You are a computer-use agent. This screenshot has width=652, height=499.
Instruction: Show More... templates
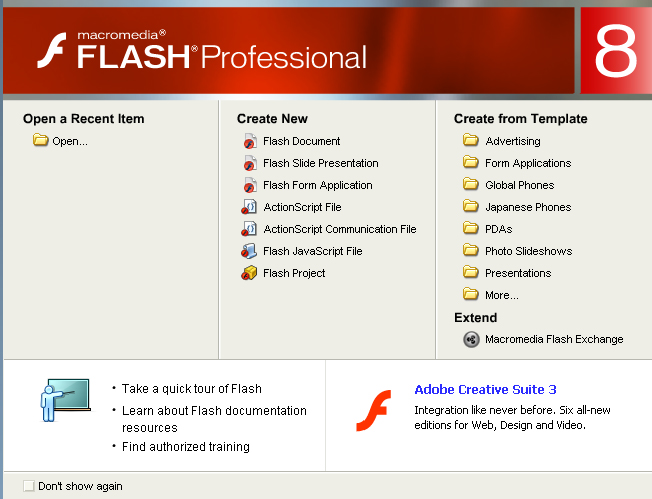click(x=502, y=296)
